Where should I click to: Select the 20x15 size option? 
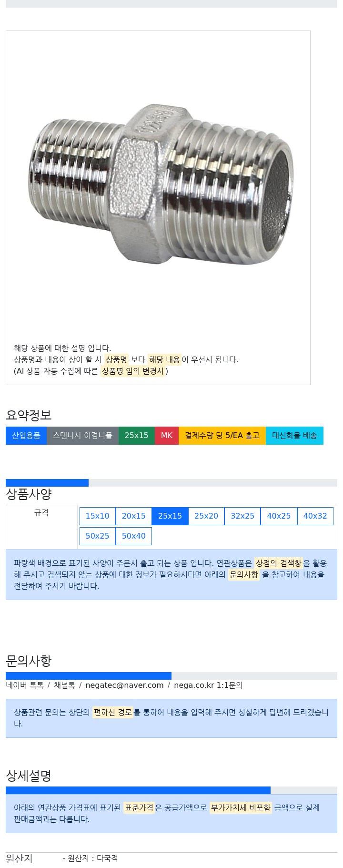(134, 516)
